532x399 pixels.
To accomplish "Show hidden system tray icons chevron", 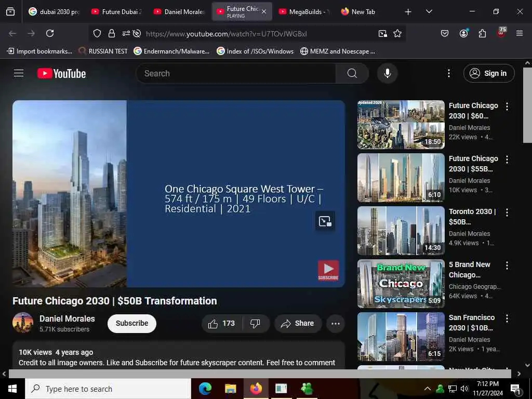I will tap(428, 389).
